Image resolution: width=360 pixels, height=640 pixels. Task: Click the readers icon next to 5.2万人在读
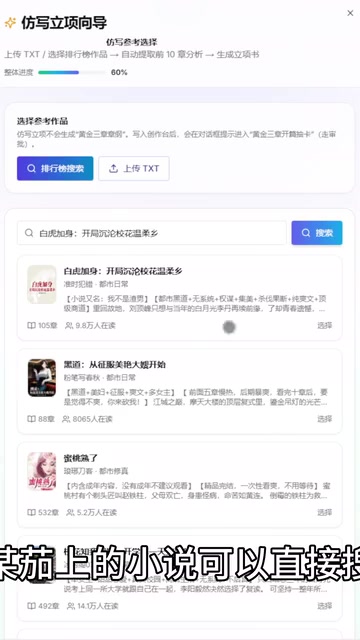[x=70, y=512]
